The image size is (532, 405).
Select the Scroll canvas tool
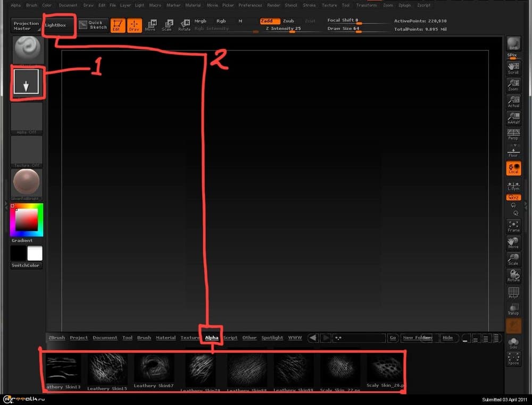(513, 68)
